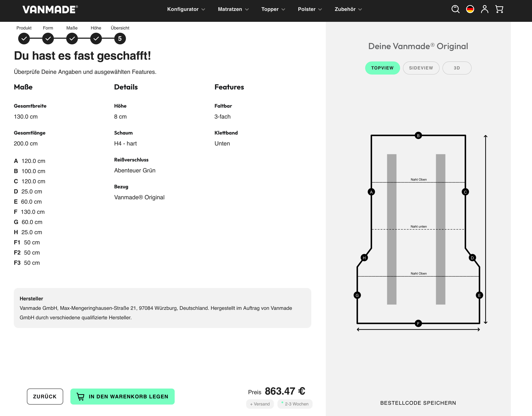Click BESTELLCODE SPEICHERN link

pyautogui.click(x=418, y=403)
